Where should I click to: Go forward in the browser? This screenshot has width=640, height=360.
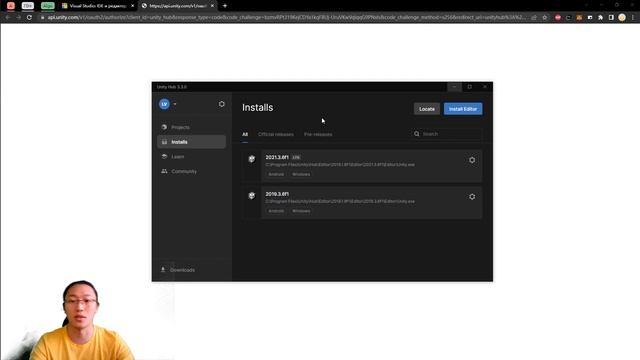[x=18, y=18]
